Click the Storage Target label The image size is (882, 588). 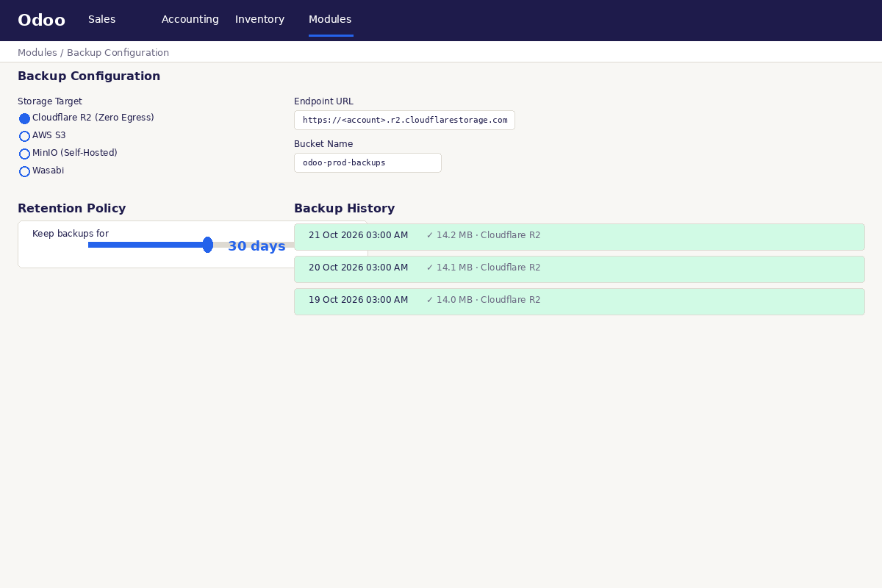[50, 101]
